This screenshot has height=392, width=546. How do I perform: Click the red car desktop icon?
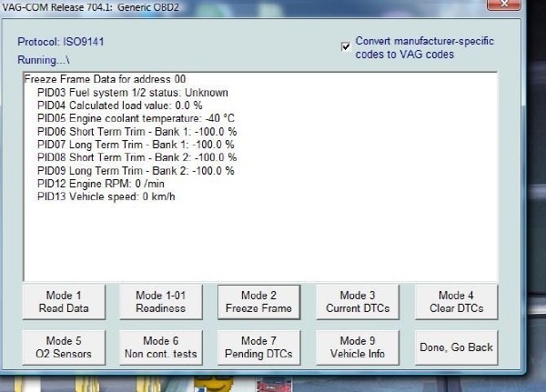tap(274, 385)
